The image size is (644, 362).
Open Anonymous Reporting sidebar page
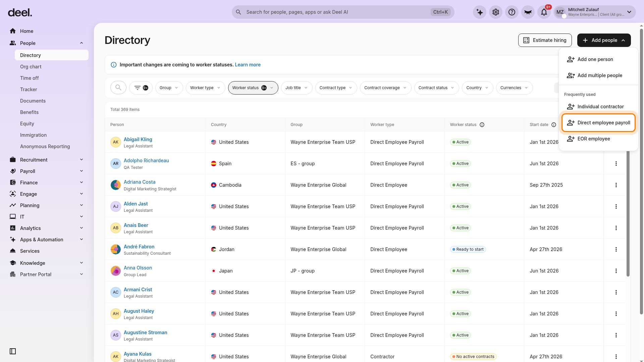(x=45, y=146)
